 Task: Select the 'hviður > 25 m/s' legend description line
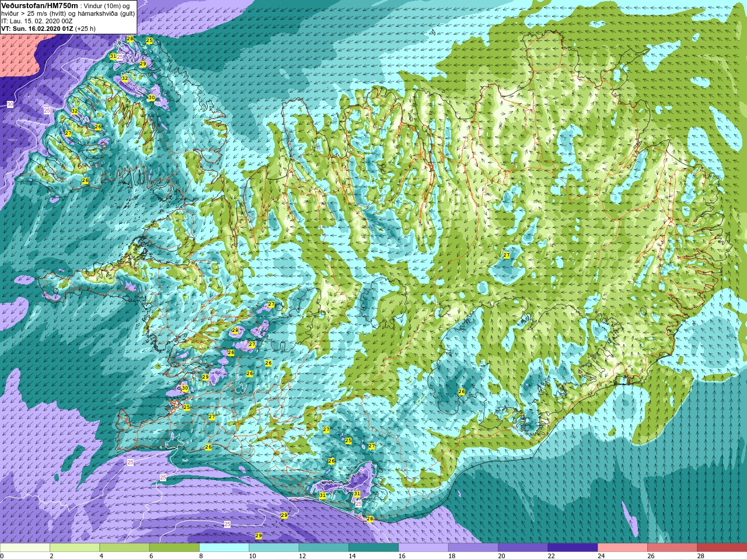tap(68, 13)
